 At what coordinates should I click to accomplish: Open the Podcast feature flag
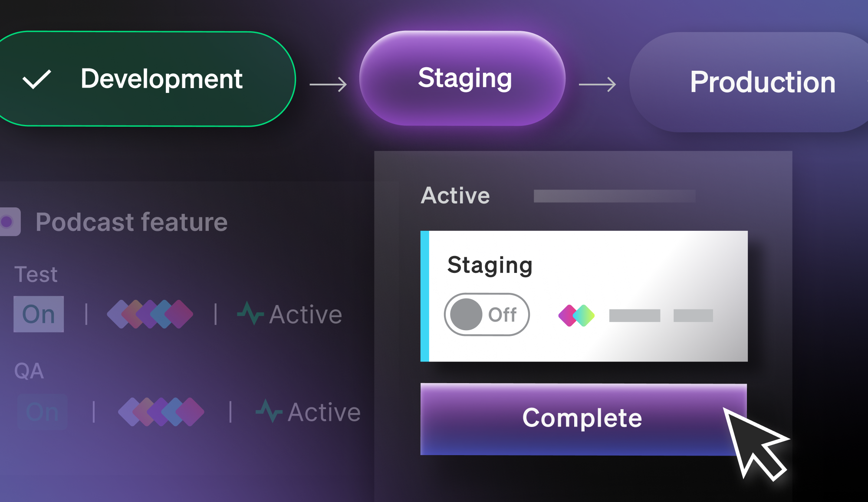(x=132, y=222)
